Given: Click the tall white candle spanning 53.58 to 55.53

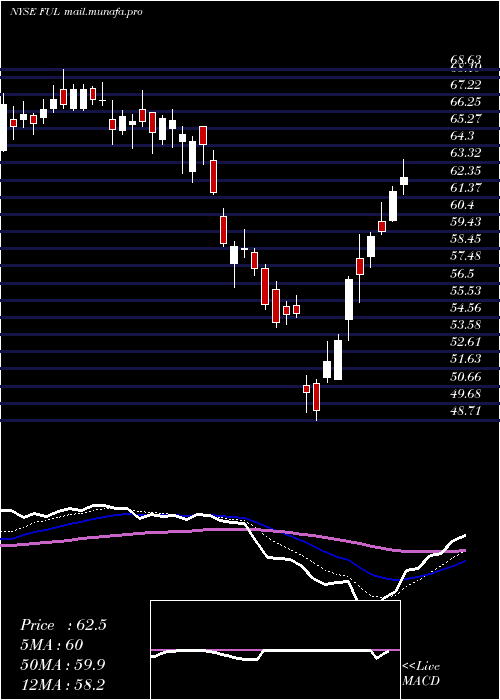Looking at the screenshot, I should (x=349, y=299).
